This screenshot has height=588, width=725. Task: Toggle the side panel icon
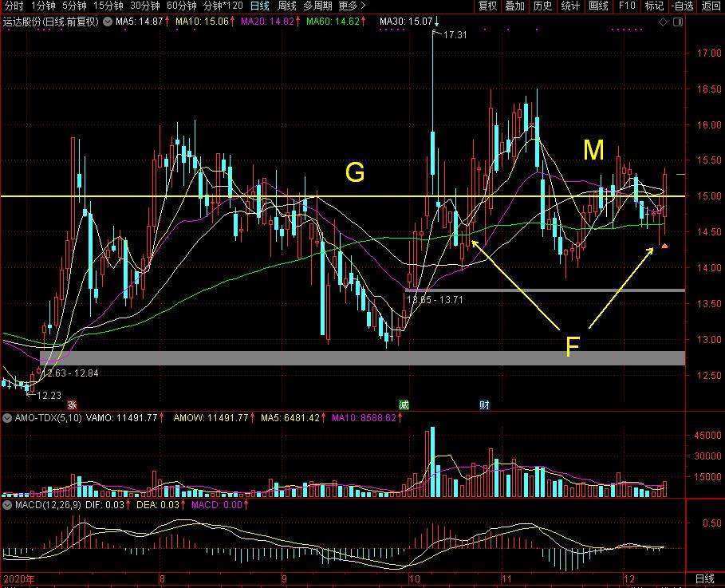pos(678,22)
